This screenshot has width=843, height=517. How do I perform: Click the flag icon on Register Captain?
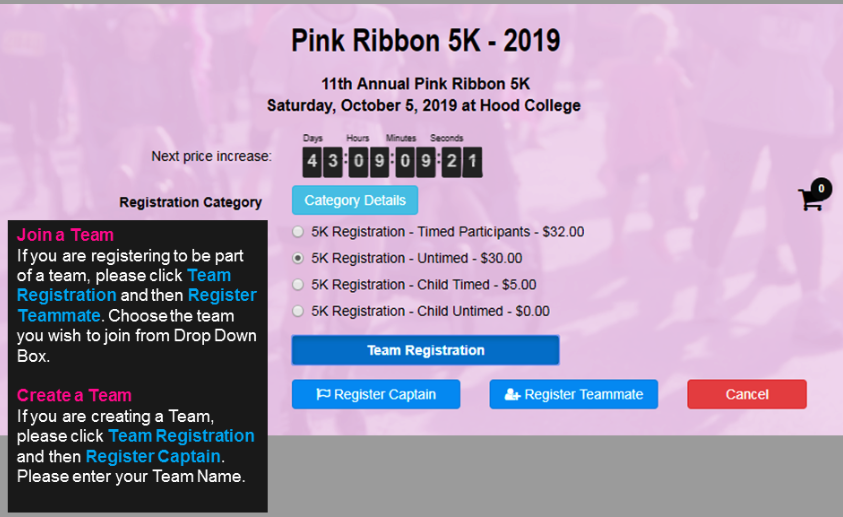pyautogui.click(x=323, y=394)
